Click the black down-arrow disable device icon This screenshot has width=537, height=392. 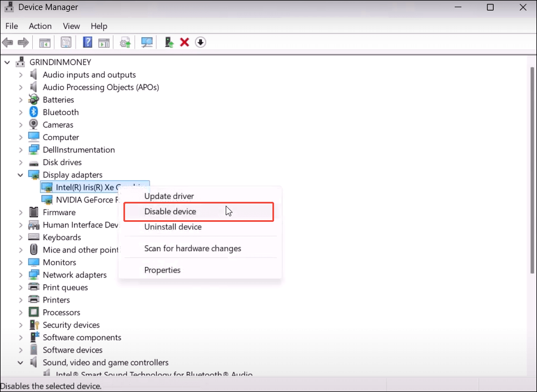click(x=200, y=42)
